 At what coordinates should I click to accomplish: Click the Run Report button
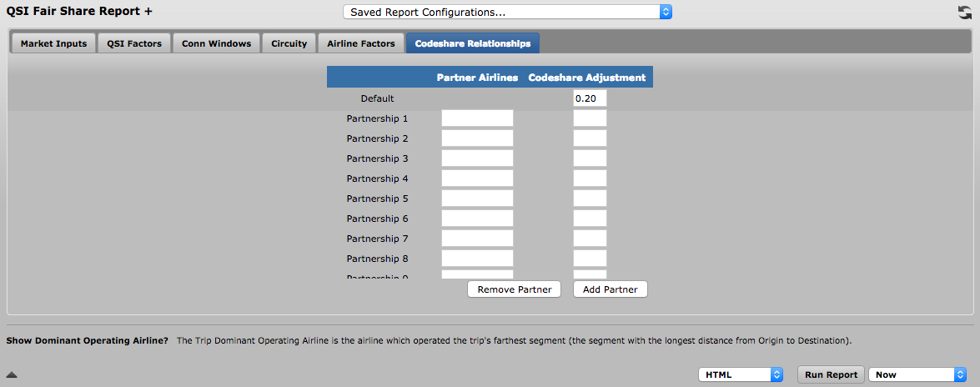pos(832,374)
